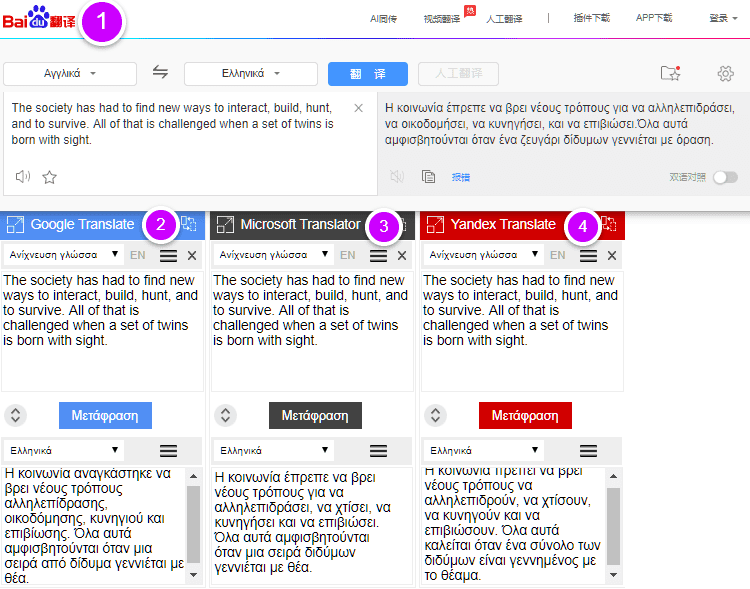This screenshot has height=589, width=750.
Task: Click the 报错 report error link
Action: pos(461,178)
